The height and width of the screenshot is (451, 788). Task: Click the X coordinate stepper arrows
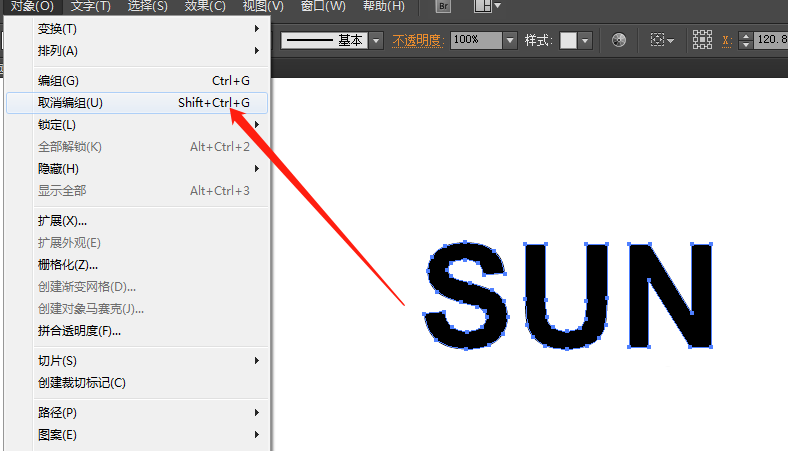point(743,41)
